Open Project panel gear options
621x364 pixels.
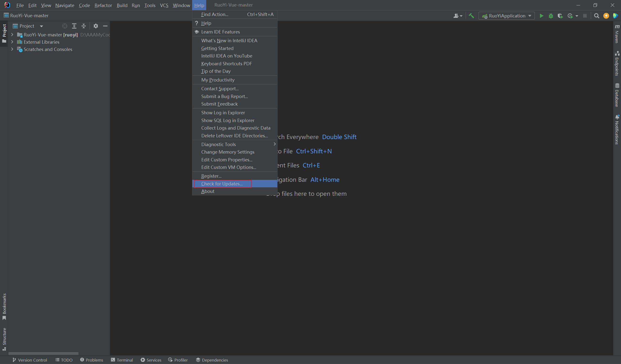tap(96, 26)
